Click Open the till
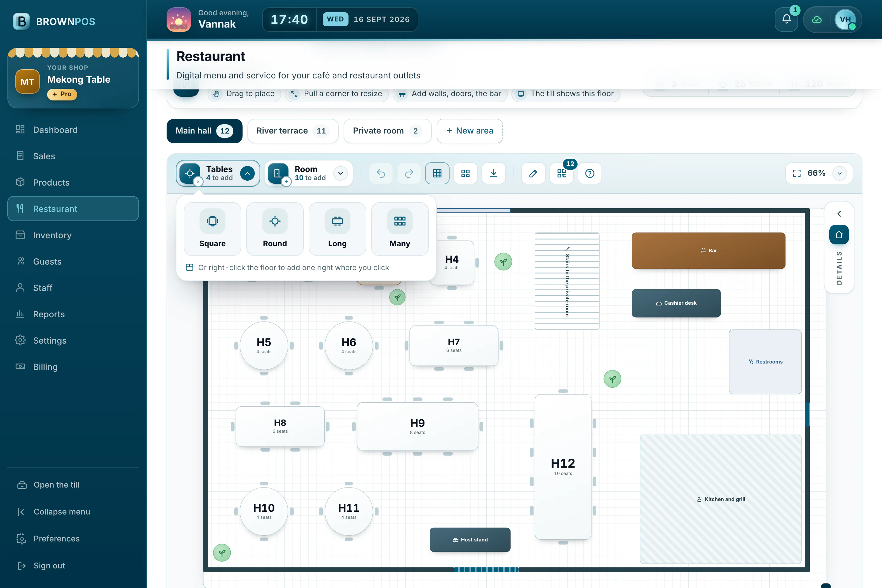882x588 pixels. (73, 484)
